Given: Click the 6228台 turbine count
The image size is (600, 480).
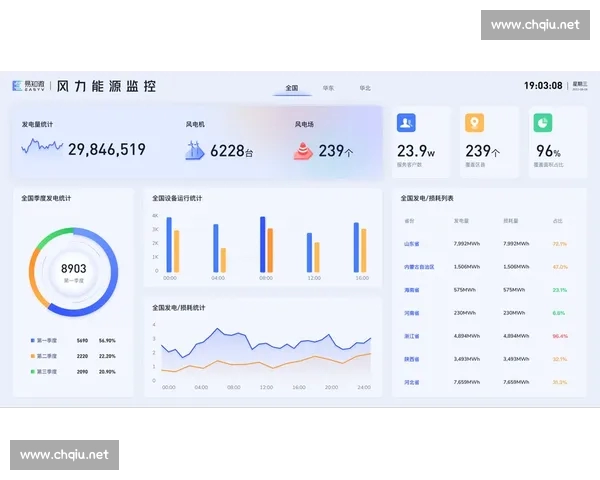Looking at the screenshot, I should 232,151.
